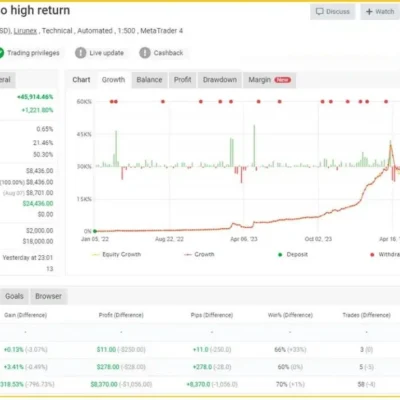Viewport: 400px width, 400px height.
Task: Open the Goals tab
Action: 14,296
